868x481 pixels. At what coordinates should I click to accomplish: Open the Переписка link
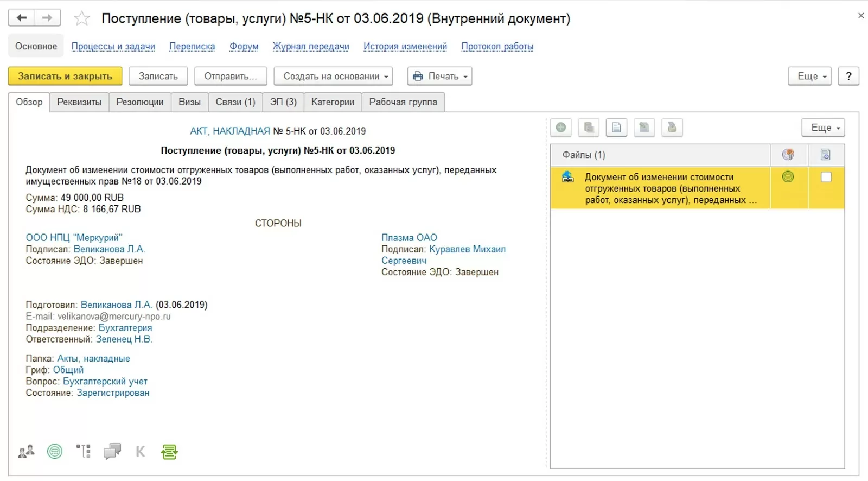pyautogui.click(x=192, y=46)
